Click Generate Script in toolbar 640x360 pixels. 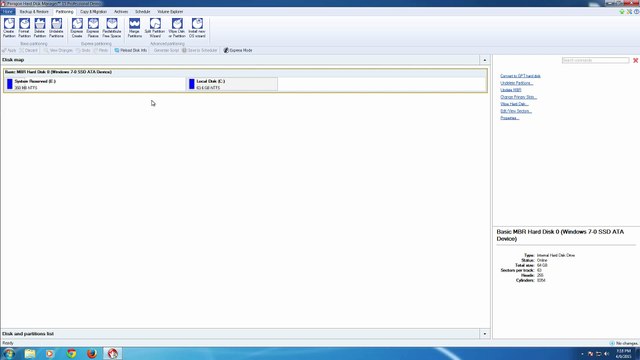click(166, 50)
